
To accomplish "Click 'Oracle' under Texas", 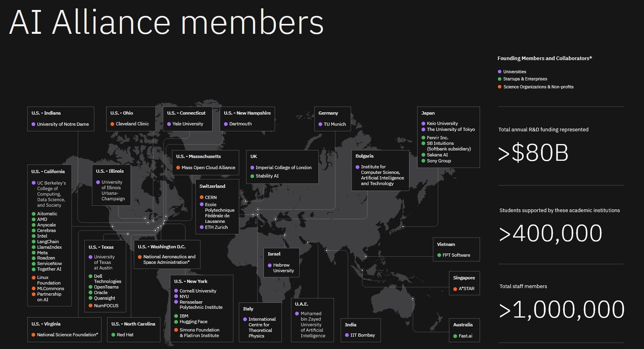I will (x=101, y=292).
